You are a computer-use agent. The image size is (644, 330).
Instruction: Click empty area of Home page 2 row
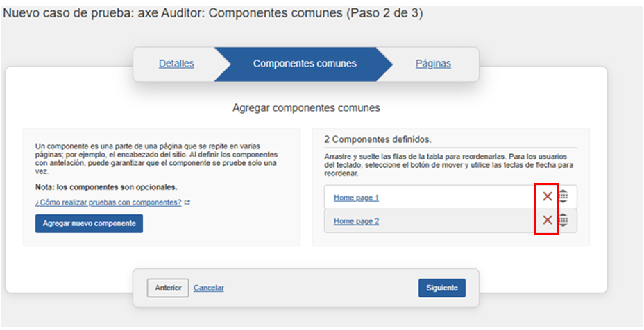click(x=458, y=221)
